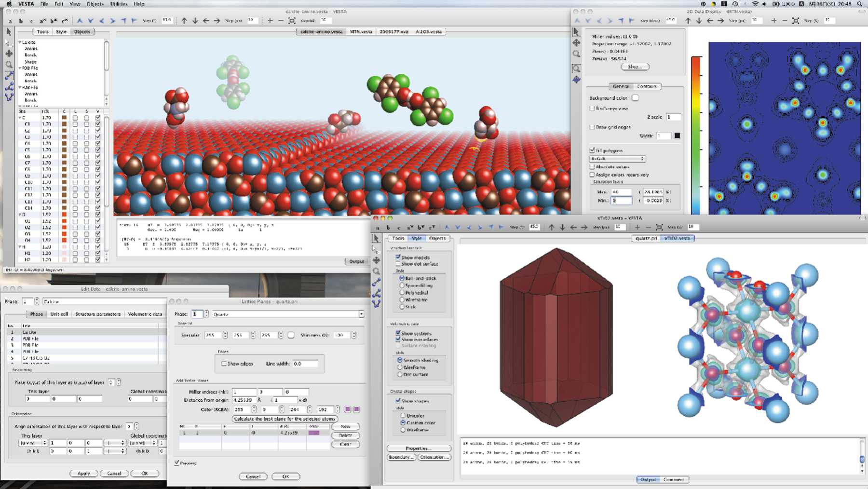This screenshot has width=868, height=489.
Task: Enable Draw grid edges checkbox
Action: tap(592, 127)
